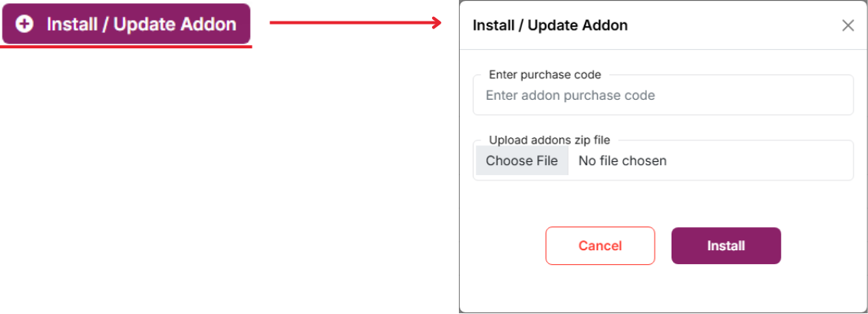Click the empty header space left of the X
868x314 pixels.
[737, 25]
